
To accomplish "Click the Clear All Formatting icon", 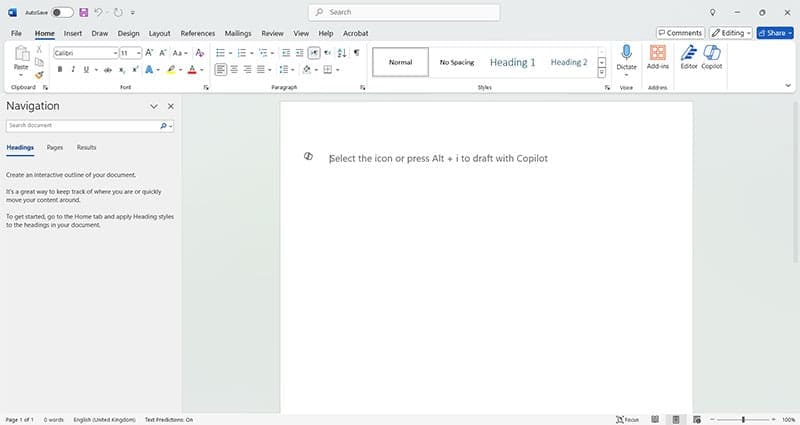I will pos(200,52).
